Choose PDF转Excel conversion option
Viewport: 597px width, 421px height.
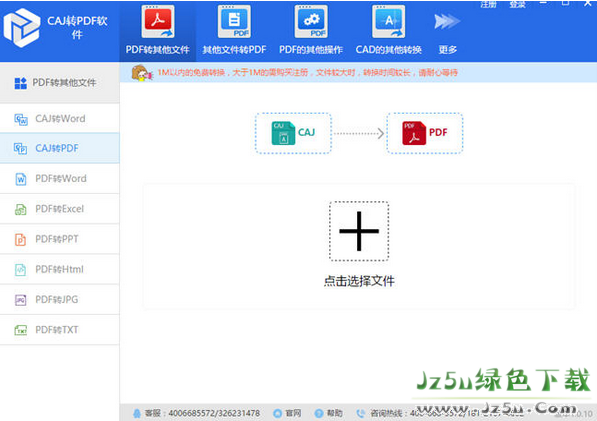pos(60,209)
